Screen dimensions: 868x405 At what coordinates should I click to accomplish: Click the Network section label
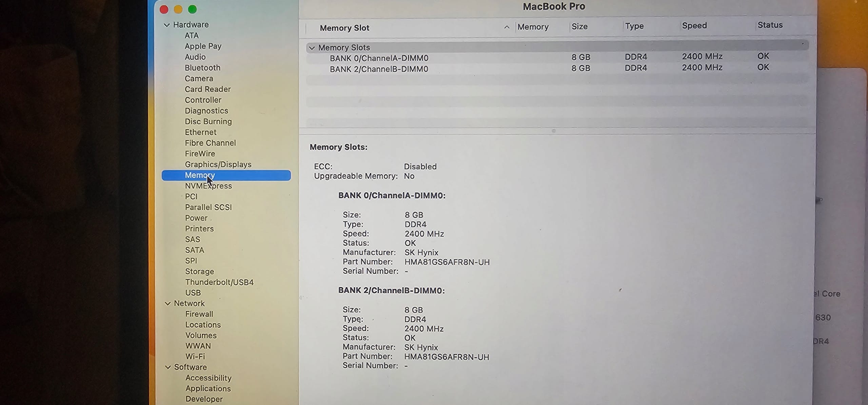[189, 304]
